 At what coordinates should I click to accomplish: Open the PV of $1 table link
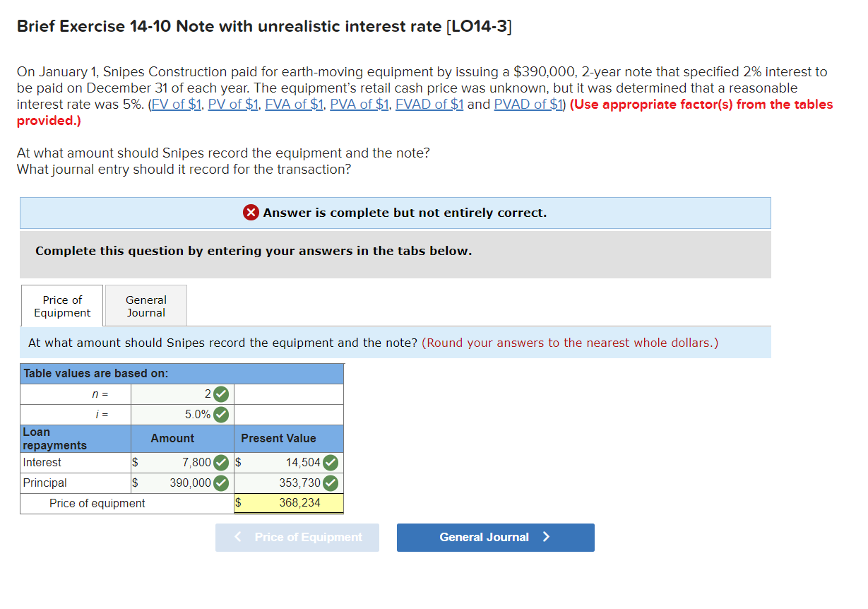(x=233, y=104)
